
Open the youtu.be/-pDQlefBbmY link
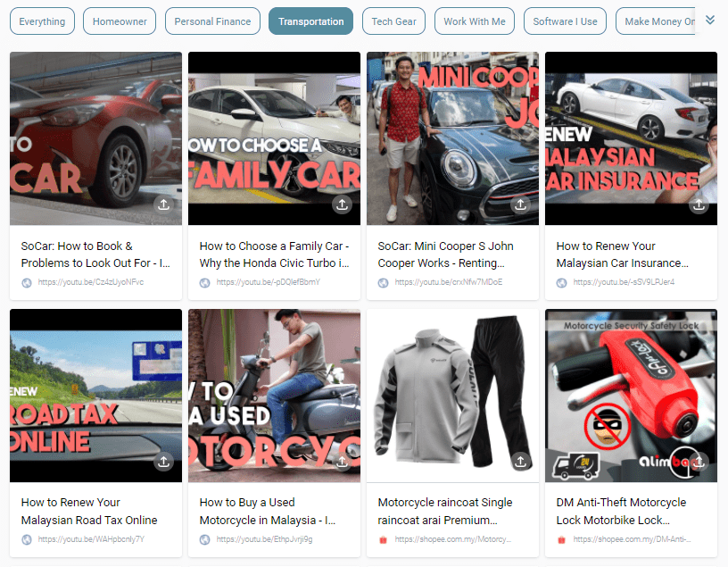pyautogui.click(x=269, y=282)
